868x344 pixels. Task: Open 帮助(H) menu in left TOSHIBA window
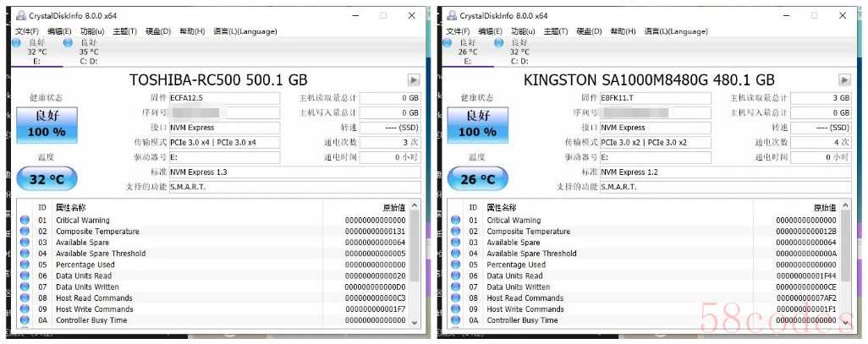[x=192, y=31]
